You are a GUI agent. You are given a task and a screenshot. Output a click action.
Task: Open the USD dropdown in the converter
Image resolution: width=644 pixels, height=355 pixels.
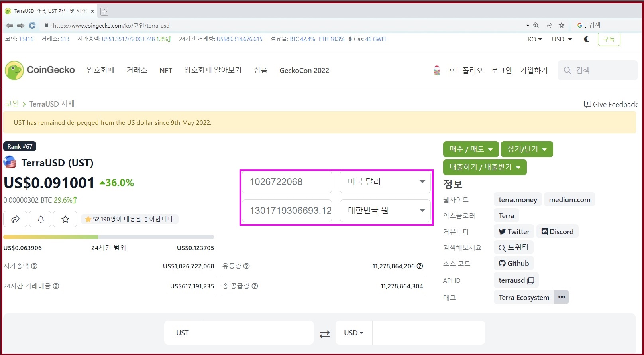(354, 333)
